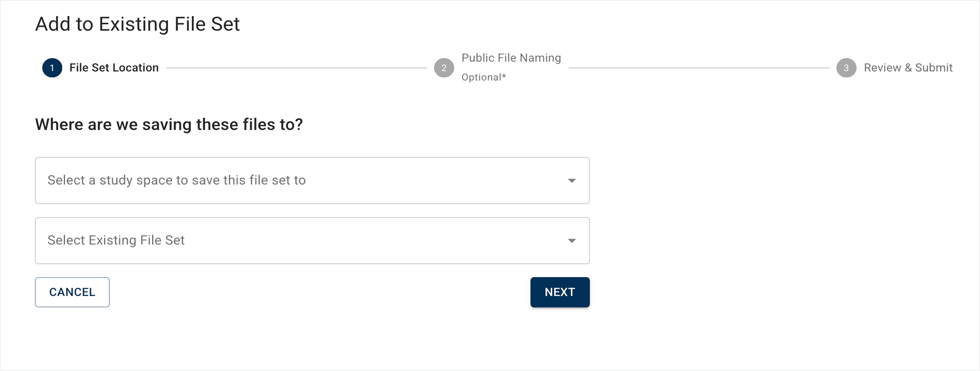Click the Add to Existing File Set title

[137, 24]
